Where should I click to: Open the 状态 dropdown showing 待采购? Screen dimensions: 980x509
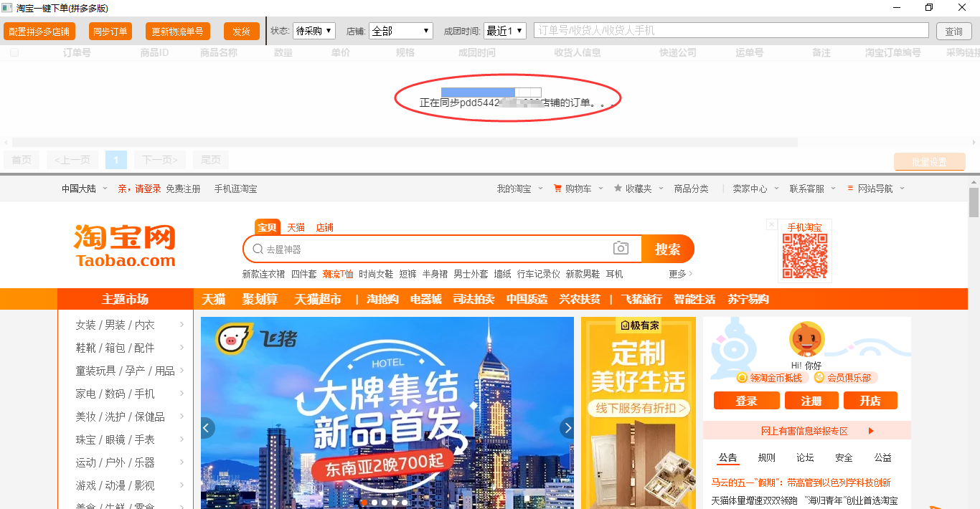[x=314, y=31]
